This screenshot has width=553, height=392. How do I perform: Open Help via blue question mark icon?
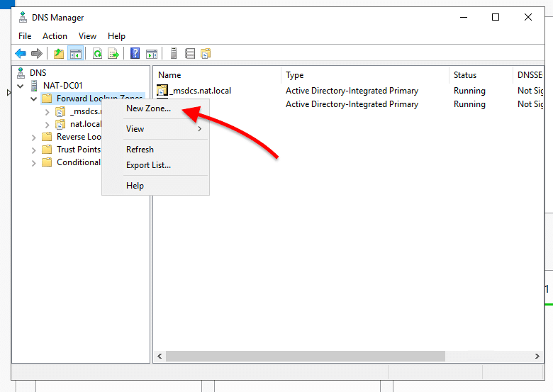pos(135,54)
